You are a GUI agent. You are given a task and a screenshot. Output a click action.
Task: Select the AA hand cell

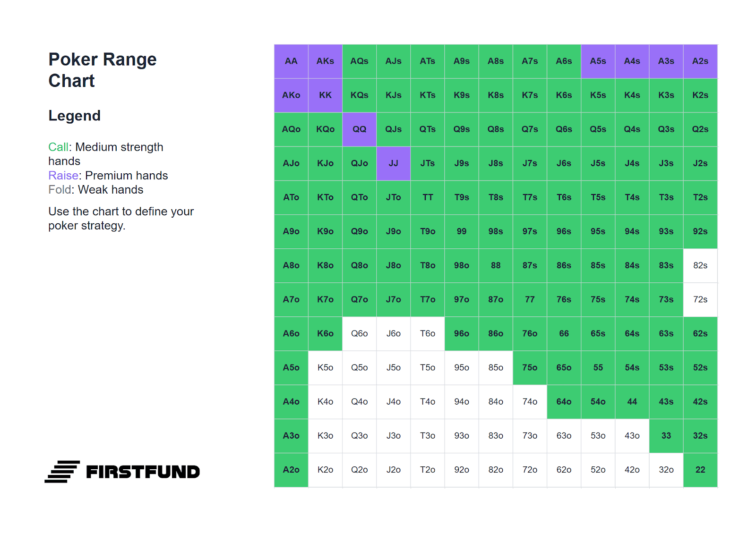[291, 61]
